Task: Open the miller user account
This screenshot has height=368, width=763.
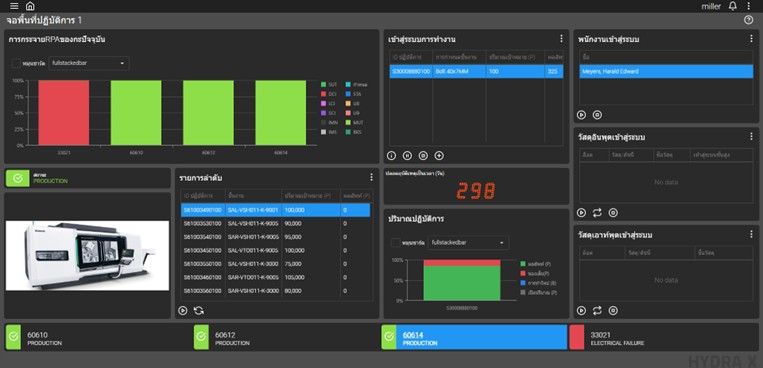Action: [711, 6]
